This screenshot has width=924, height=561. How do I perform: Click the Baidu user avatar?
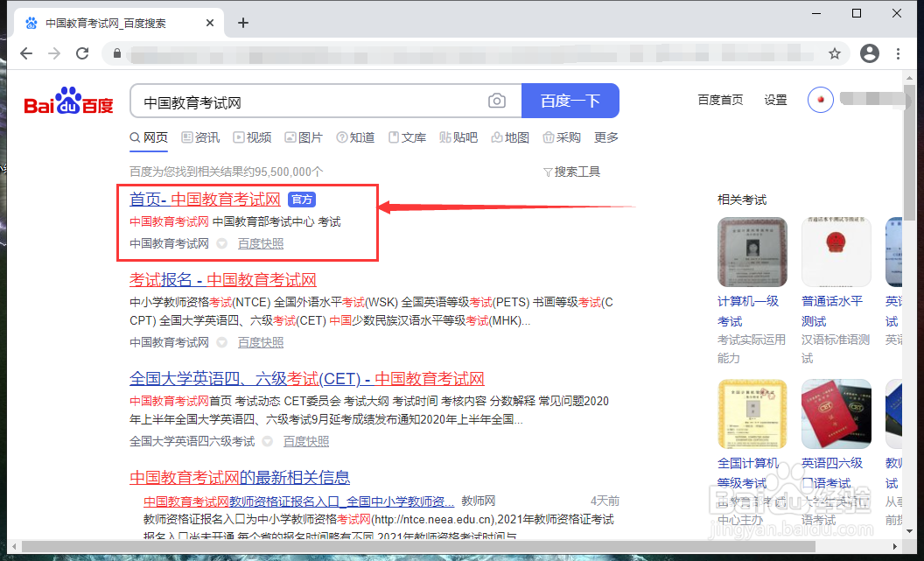click(820, 100)
